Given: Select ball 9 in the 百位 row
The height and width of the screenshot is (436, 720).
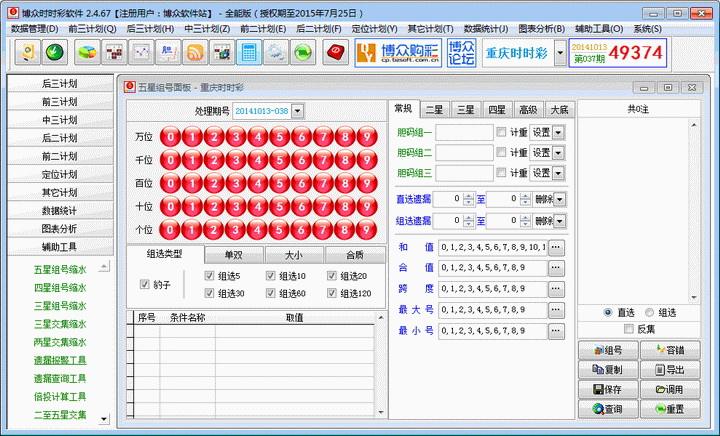Looking at the screenshot, I should coord(367,183).
